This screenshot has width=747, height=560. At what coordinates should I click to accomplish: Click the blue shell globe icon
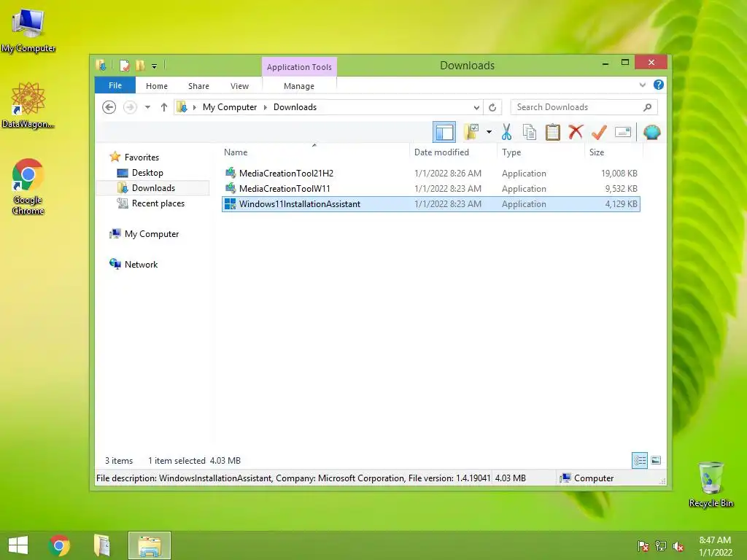651,132
